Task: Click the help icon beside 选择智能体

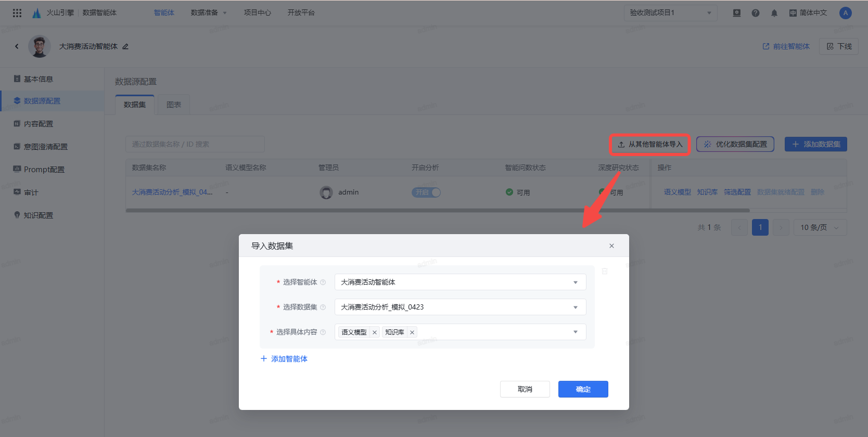Action: coord(323,282)
